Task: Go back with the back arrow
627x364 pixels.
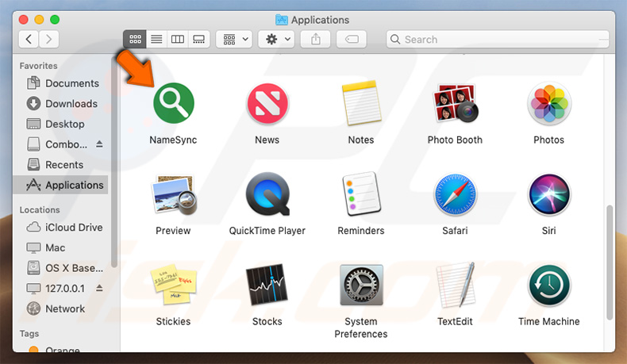Action: click(29, 39)
